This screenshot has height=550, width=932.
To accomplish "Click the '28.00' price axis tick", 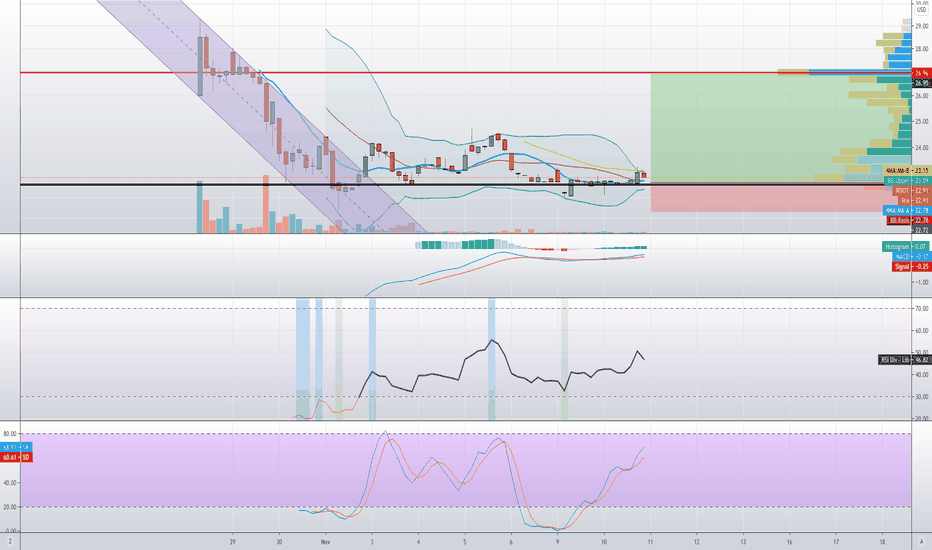I will pos(922,49).
